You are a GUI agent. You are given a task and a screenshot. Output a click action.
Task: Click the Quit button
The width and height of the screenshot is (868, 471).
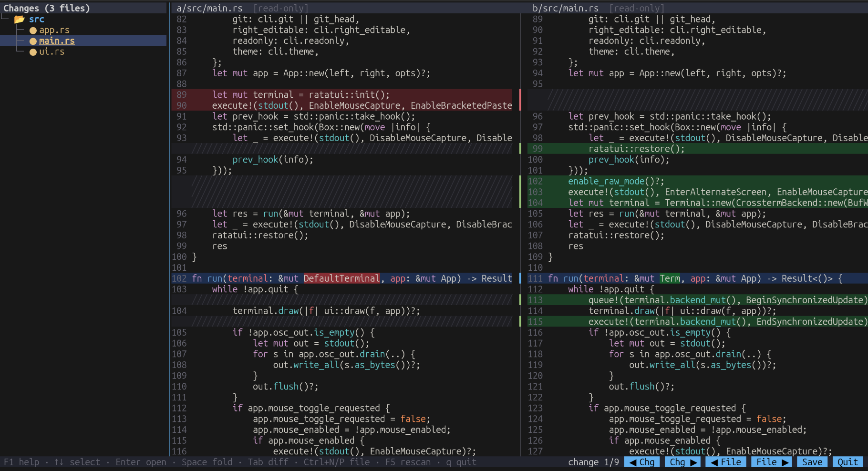[847, 462]
